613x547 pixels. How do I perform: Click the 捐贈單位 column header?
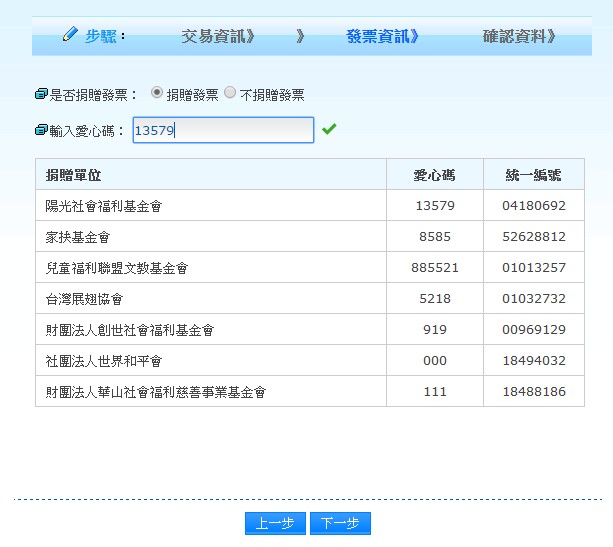pos(74,175)
